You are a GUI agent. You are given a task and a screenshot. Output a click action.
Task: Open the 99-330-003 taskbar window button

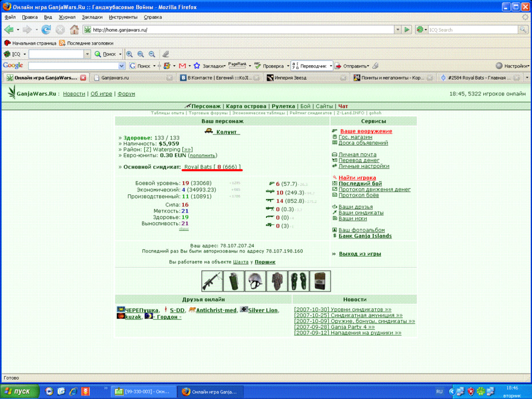point(143,392)
